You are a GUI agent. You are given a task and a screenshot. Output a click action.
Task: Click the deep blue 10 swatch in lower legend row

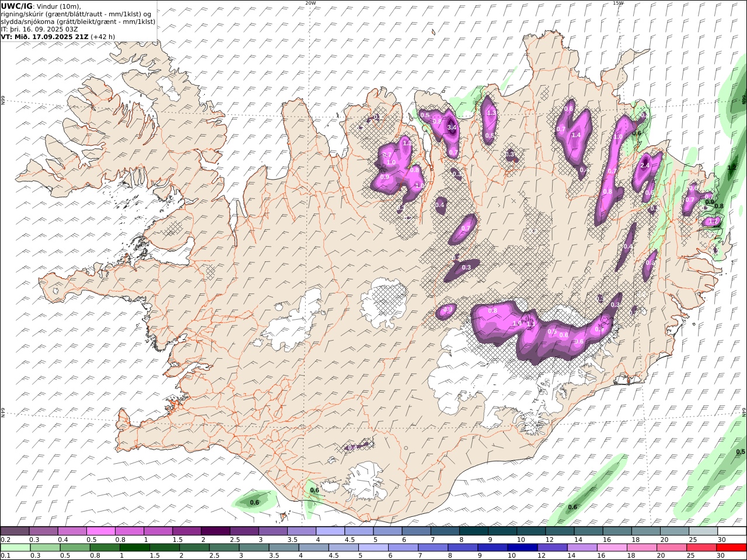coord(522,547)
